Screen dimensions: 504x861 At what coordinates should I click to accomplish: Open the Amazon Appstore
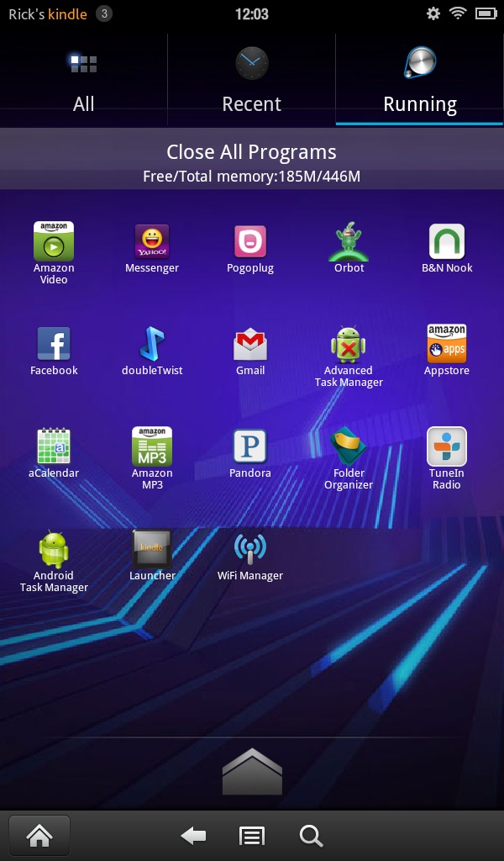tap(447, 344)
